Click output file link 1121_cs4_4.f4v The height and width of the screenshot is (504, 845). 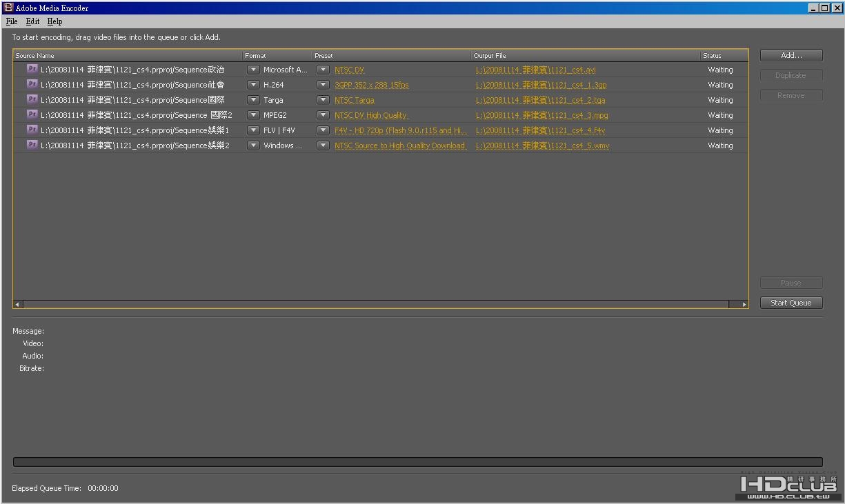541,130
